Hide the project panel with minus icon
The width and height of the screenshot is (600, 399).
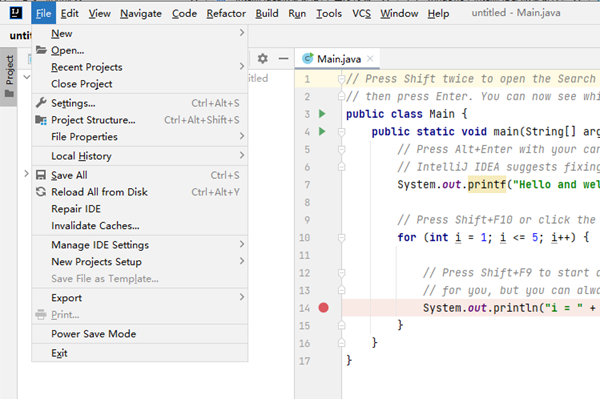click(x=284, y=59)
